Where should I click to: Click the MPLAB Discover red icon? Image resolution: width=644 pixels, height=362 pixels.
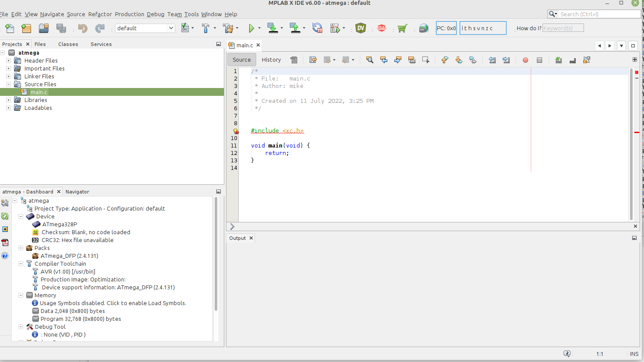pyautogui.click(x=382, y=28)
